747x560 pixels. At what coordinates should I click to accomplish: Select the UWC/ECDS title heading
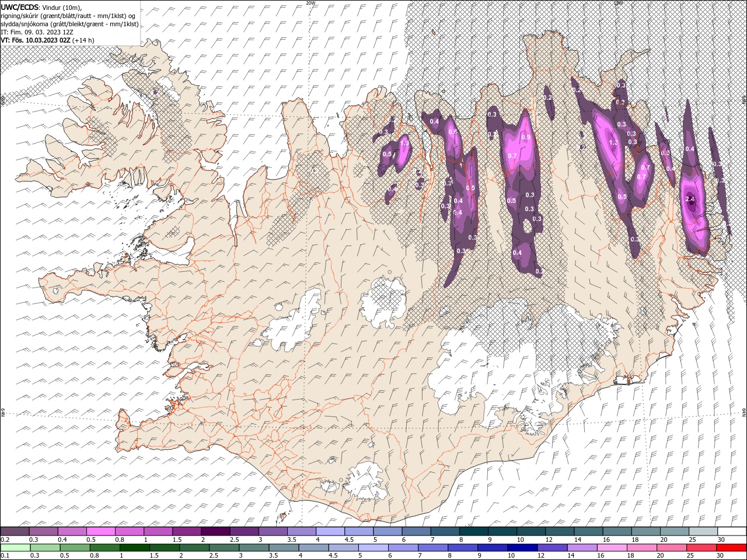click(20, 7)
